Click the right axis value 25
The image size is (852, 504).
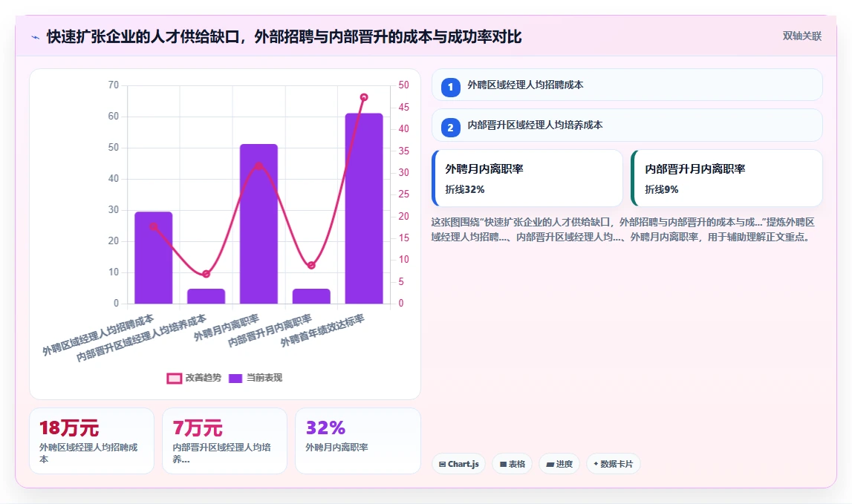[x=404, y=194]
